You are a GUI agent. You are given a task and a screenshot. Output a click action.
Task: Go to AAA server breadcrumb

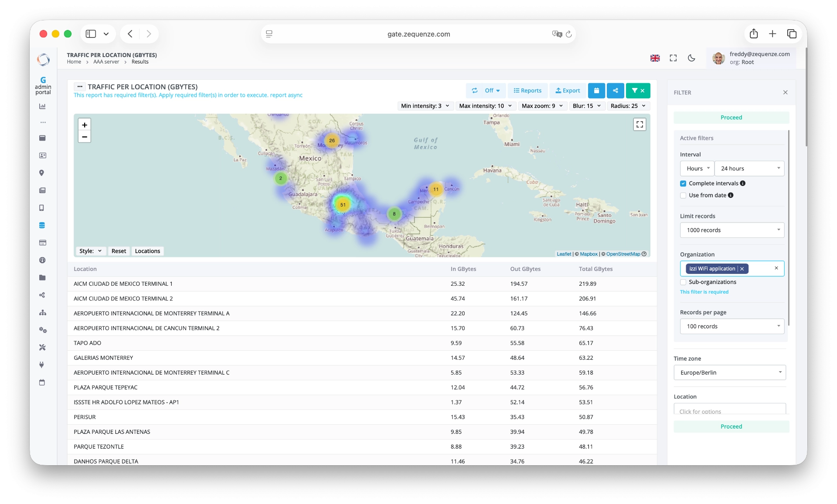pos(106,62)
